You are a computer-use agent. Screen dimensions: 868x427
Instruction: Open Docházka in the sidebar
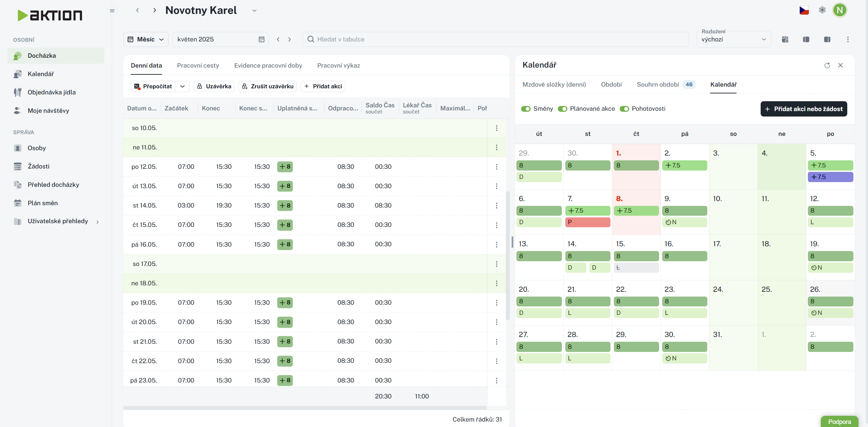tap(42, 56)
